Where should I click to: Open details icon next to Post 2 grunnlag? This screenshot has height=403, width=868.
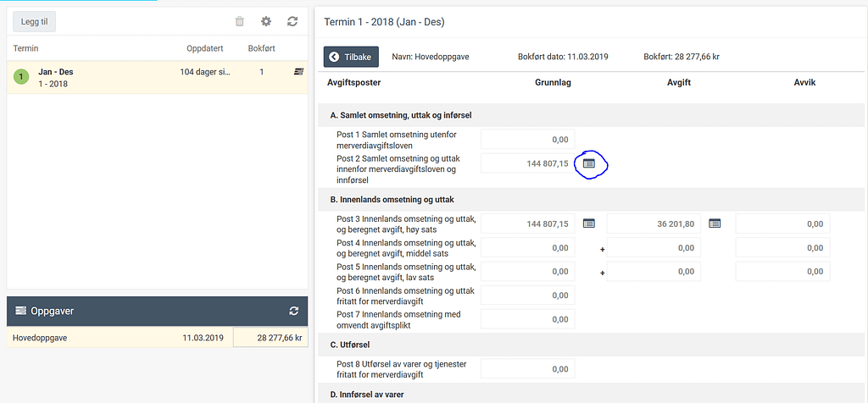[x=589, y=163]
